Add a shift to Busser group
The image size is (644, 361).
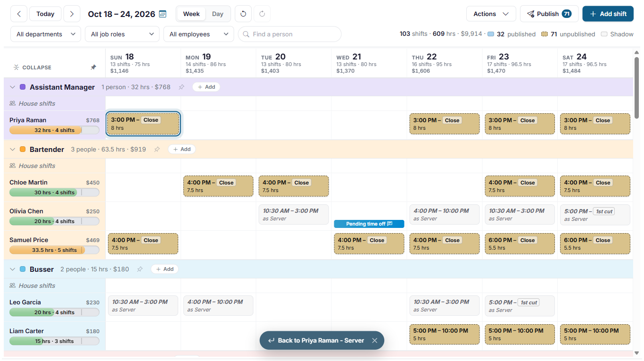point(165,269)
